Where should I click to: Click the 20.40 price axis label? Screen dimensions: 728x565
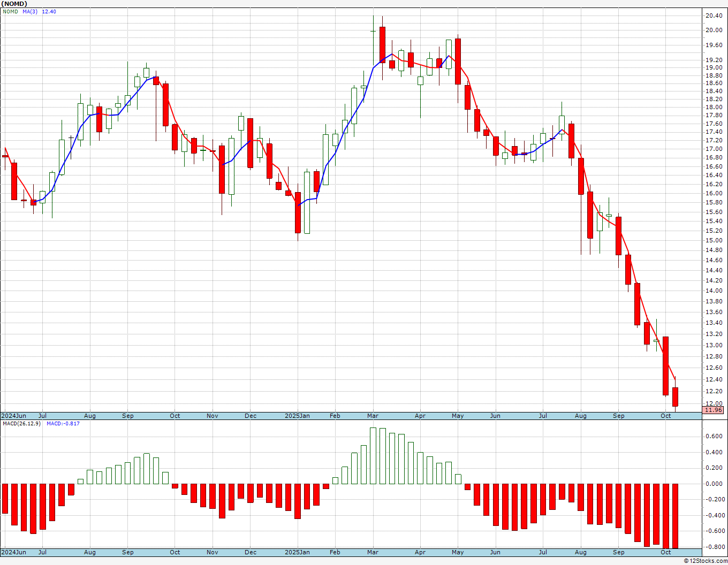click(x=714, y=16)
